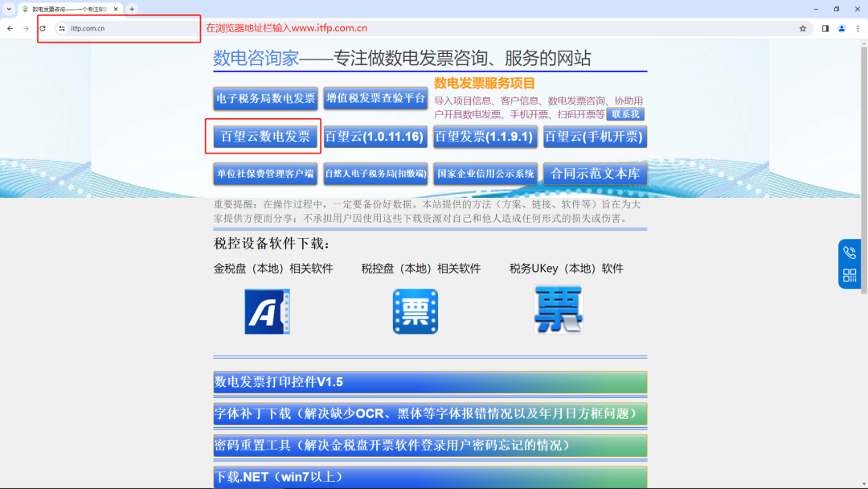Image resolution: width=868 pixels, height=489 pixels.
Task: Open the Chrome three-dot menu
Action: tap(858, 28)
